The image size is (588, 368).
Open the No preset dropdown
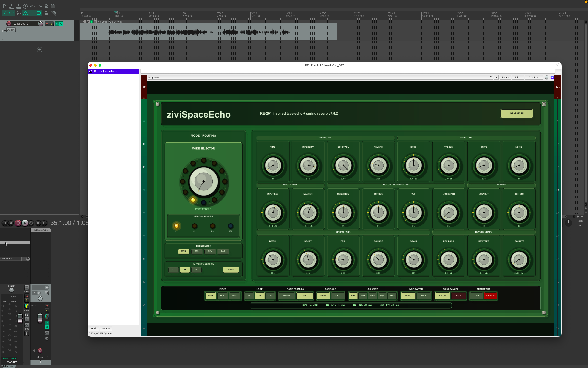[320, 78]
